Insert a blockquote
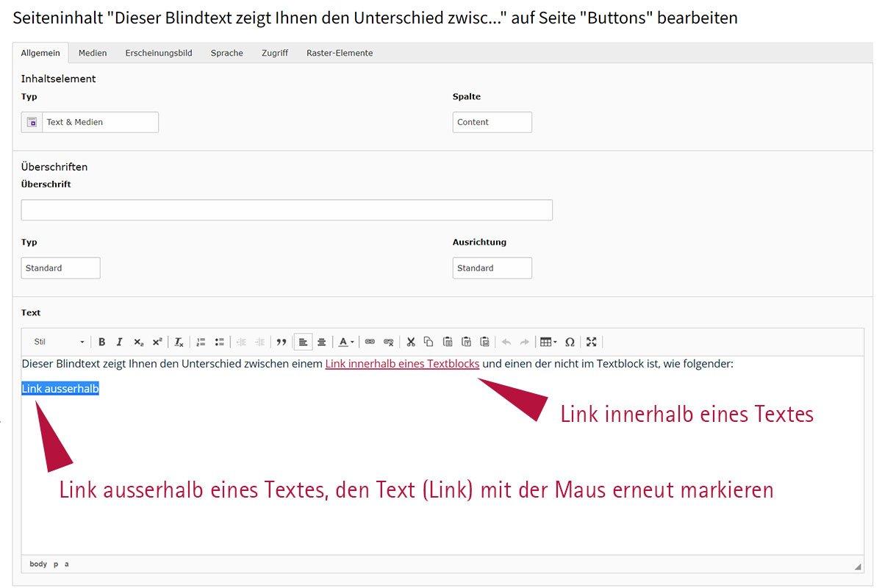The height and width of the screenshot is (588, 882). [x=282, y=342]
